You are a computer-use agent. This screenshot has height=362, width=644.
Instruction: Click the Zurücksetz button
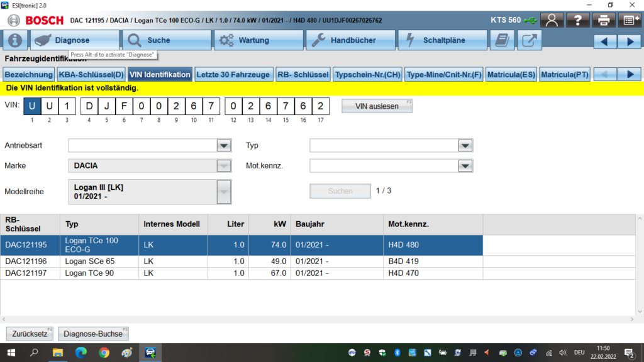click(30, 334)
